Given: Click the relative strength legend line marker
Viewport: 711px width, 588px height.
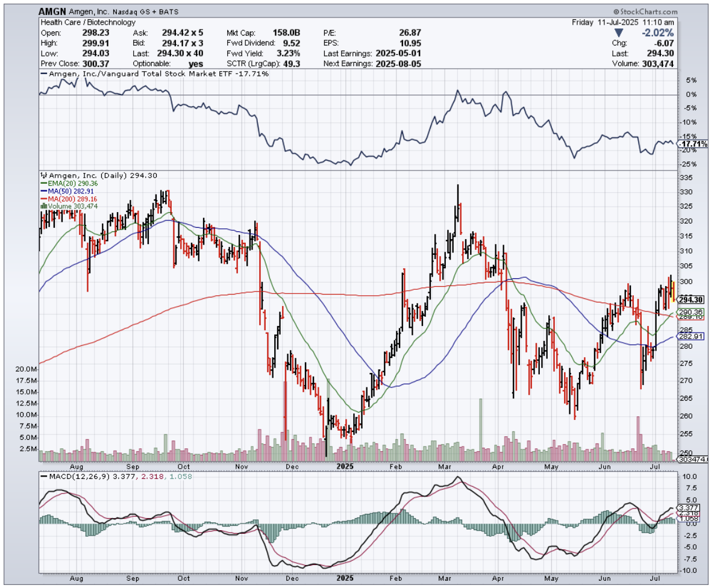Looking at the screenshot, I should tap(42, 73).
